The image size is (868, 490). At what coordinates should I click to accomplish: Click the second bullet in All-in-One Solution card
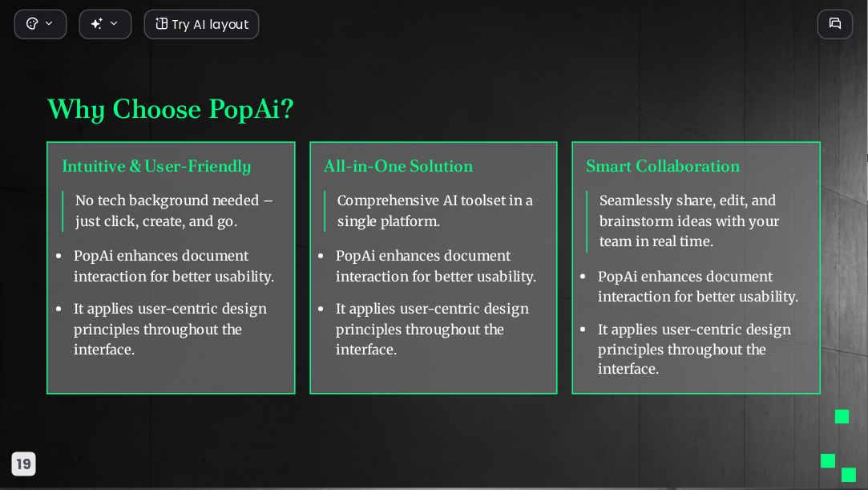432,330
